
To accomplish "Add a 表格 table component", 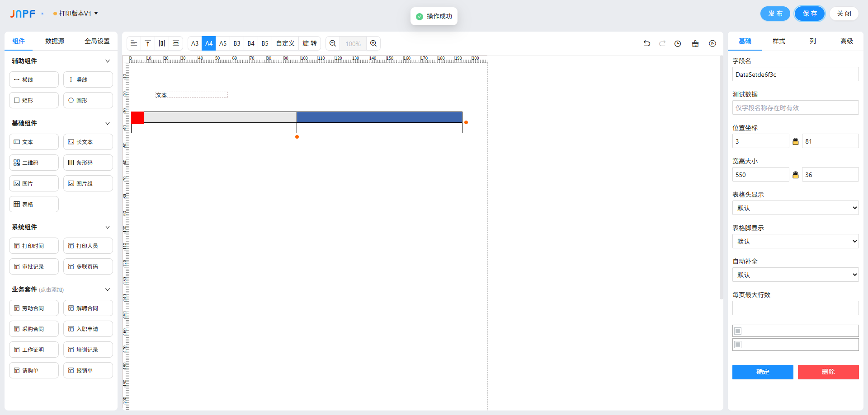I will tap(34, 204).
